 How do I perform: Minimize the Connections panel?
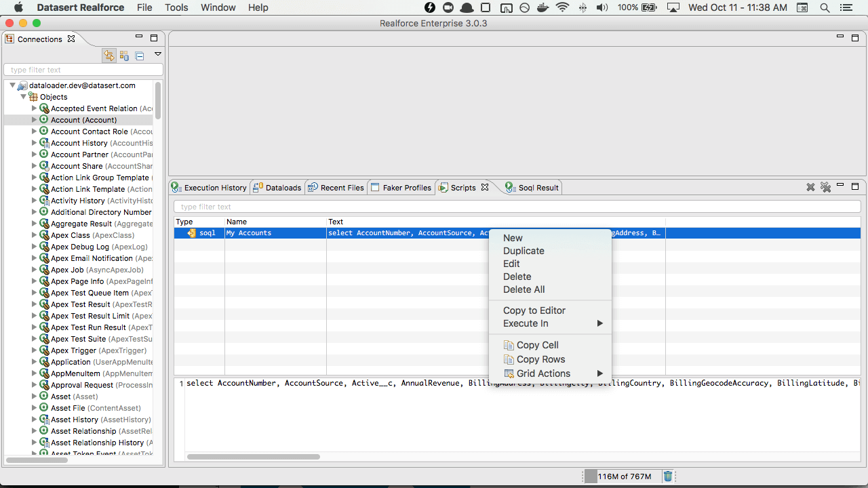click(139, 37)
